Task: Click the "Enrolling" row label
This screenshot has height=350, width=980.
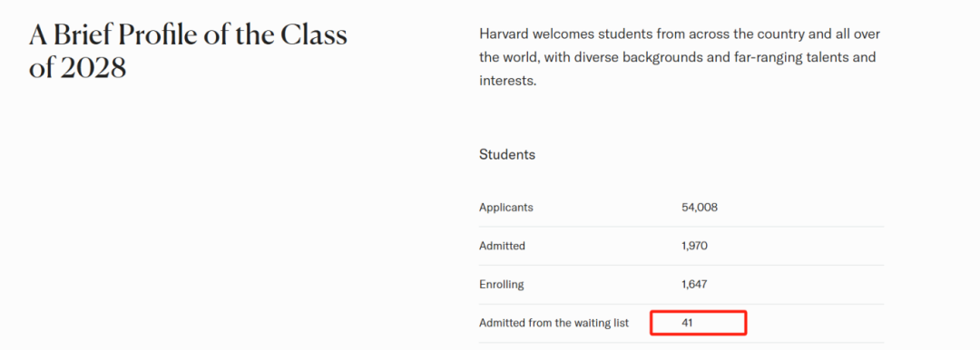Action: coord(501,285)
